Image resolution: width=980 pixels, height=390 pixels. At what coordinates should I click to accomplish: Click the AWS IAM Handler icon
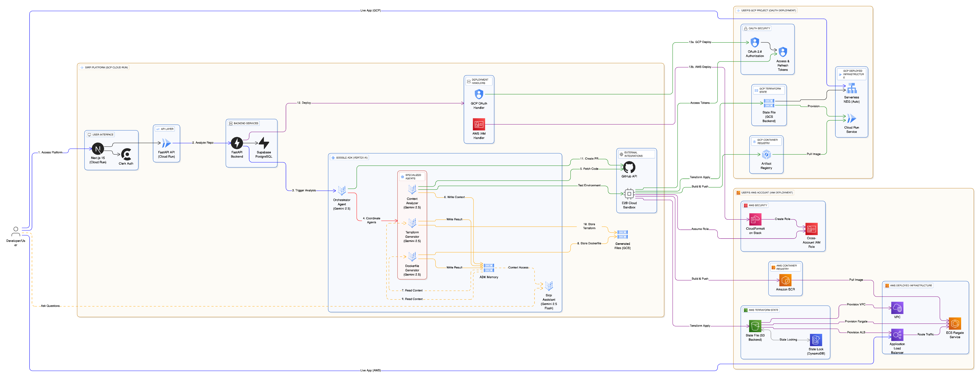pyautogui.click(x=478, y=125)
